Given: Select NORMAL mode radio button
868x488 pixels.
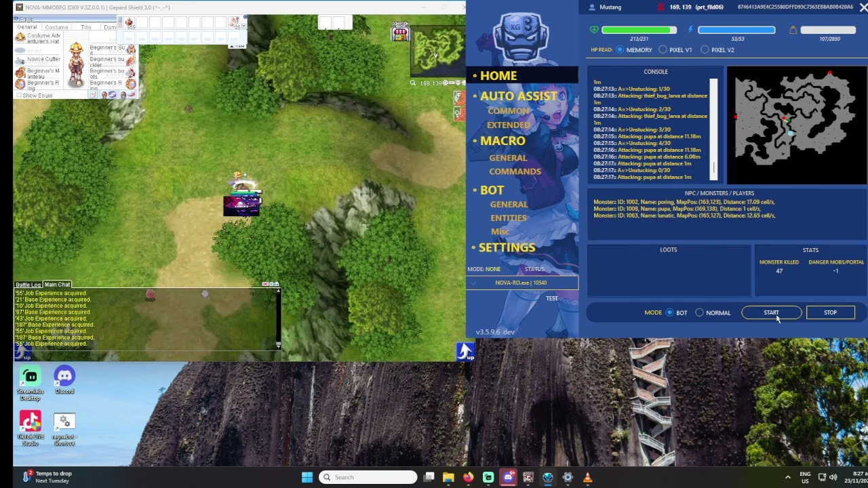Looking at the screenshot, I should 700,312.
